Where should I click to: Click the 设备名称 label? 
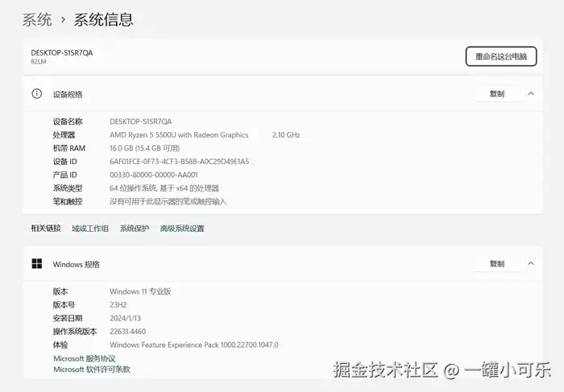pos(68,122)
